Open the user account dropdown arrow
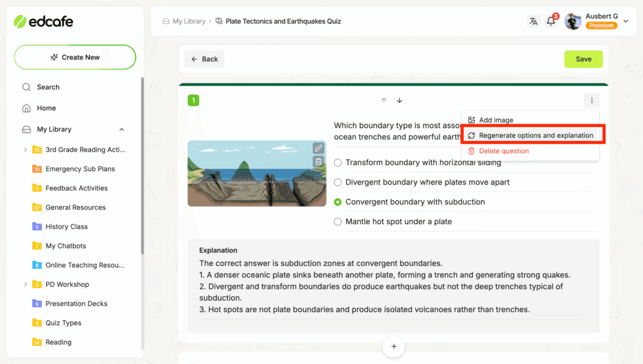The width and height of the screenshot is (643, 364). click(x=625, y=21)
